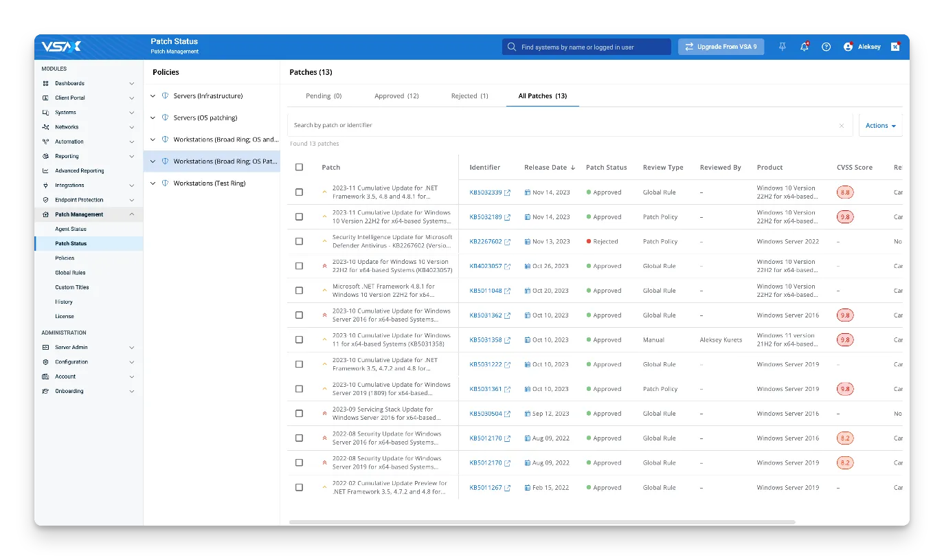Click Upgrade From VSA 9 button
The image size is (944, 560).
[721, 47]
